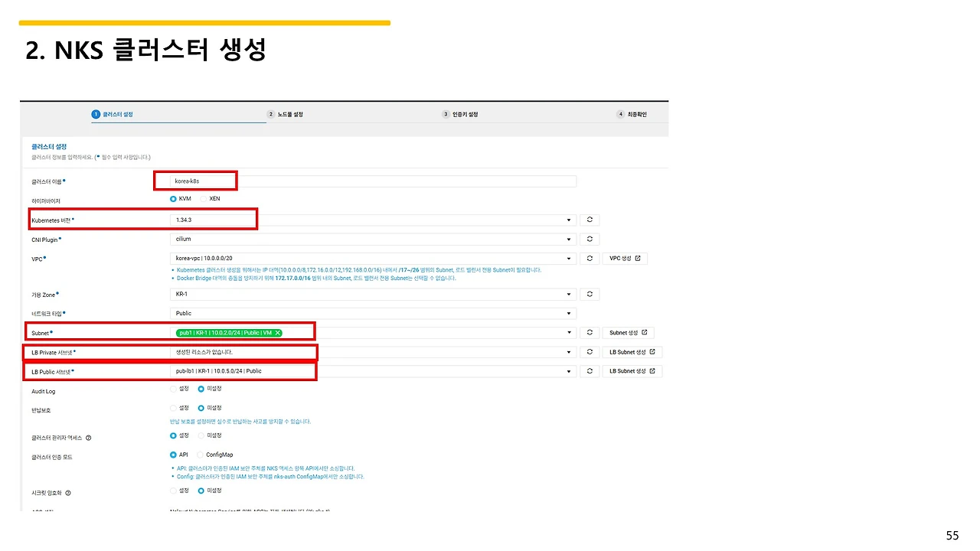Set Audit Log to 미설정
This screenshot has height=551, width=980.
tap(201, 389)
